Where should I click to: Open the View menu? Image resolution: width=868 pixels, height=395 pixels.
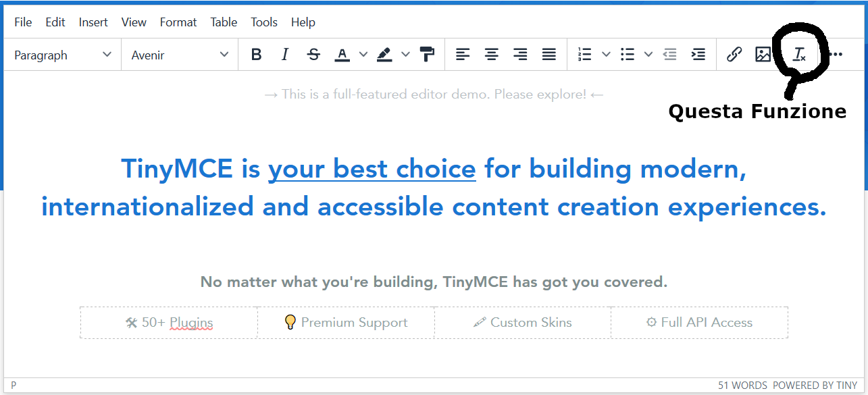[134, 22]
